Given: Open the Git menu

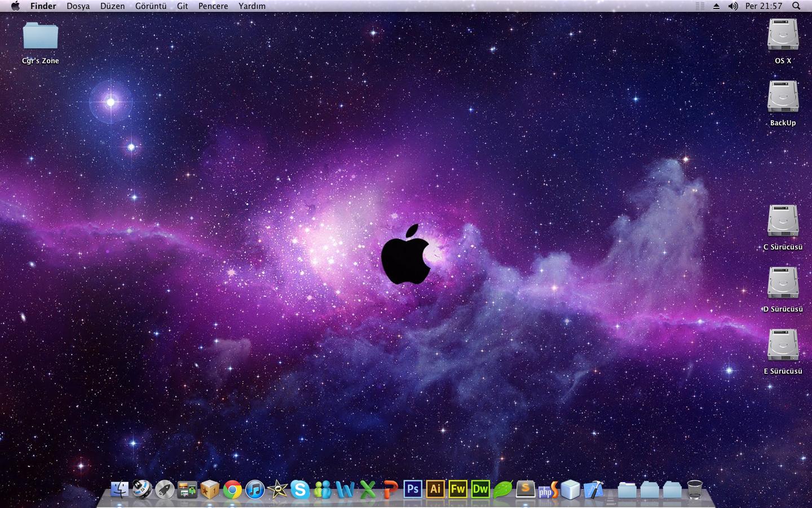Looking at the screenshot, I should (182, 6).
